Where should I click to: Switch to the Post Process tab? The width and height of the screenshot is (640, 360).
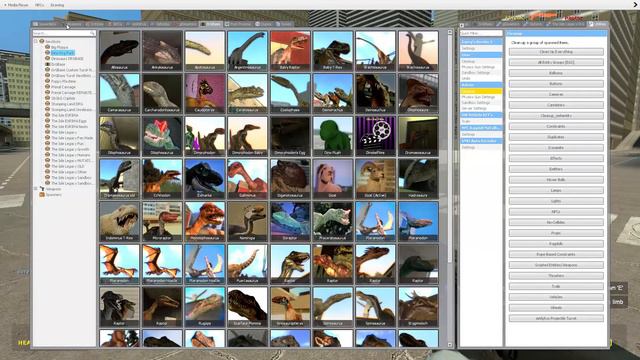tap(238, 24)
